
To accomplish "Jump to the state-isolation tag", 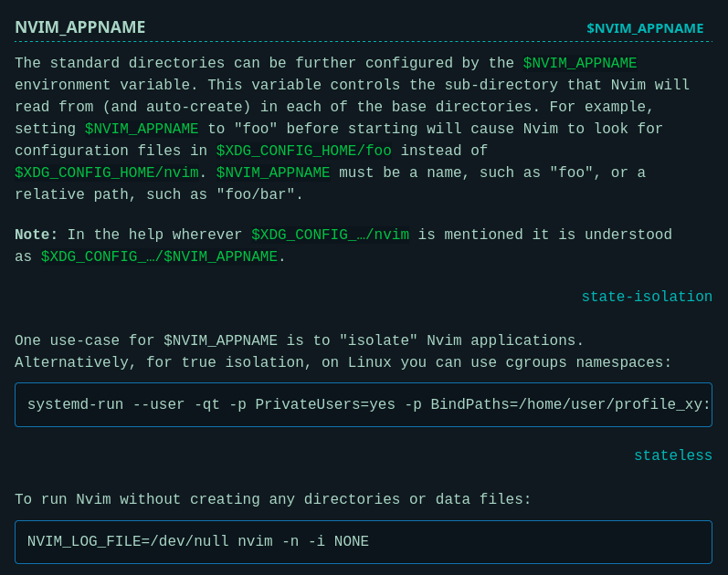I will 647,298.
